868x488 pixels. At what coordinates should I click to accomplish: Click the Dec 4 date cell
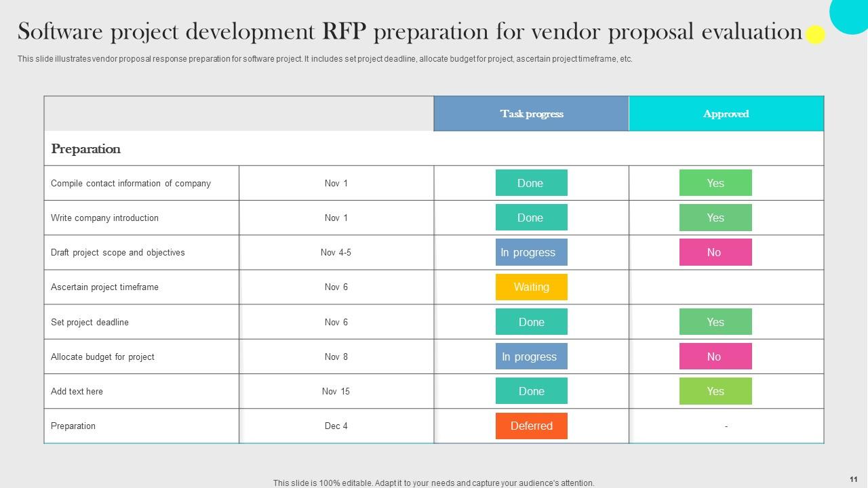(x=336, y=426)
